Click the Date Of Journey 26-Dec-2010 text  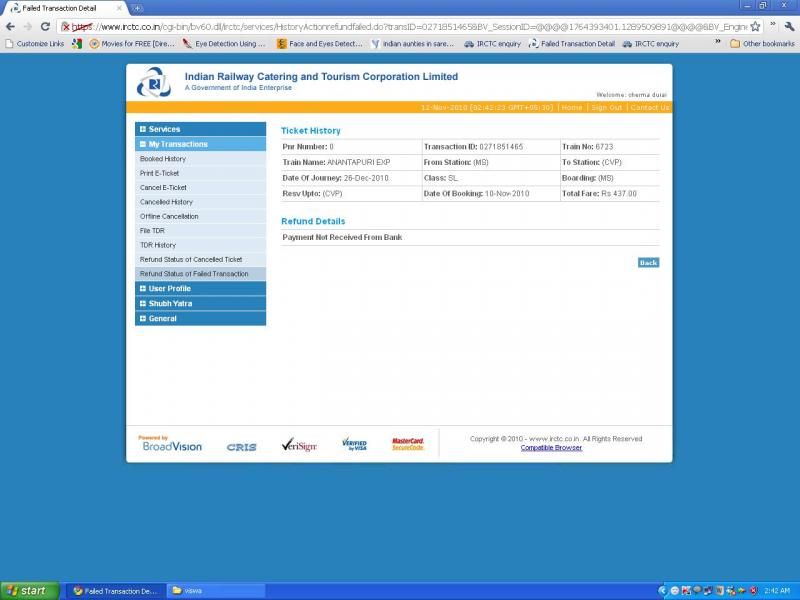[x=335, y=178]
